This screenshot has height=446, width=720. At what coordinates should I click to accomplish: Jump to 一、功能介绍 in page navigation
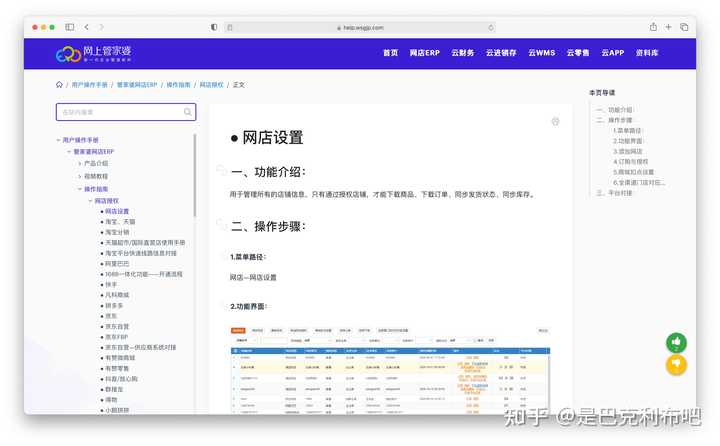[x=614, y=110]
